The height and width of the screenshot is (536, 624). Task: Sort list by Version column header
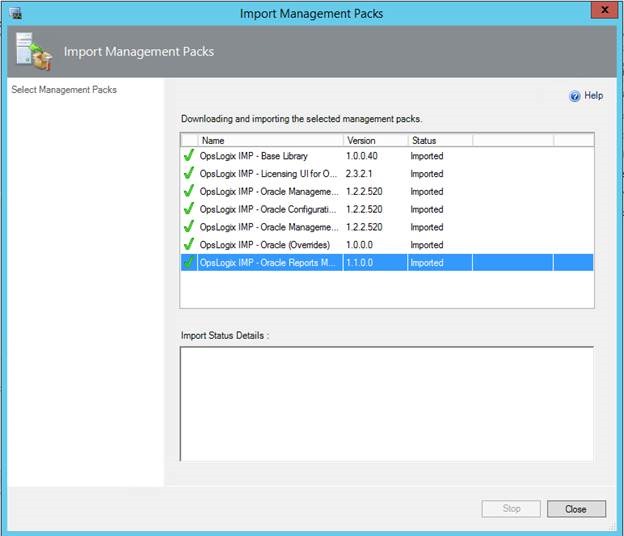pos(374,141)
